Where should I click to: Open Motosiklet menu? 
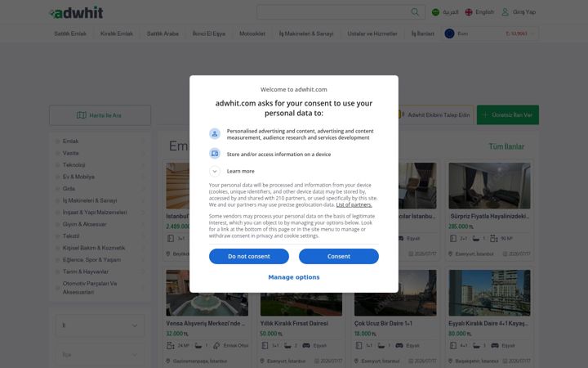click(252, 34)
